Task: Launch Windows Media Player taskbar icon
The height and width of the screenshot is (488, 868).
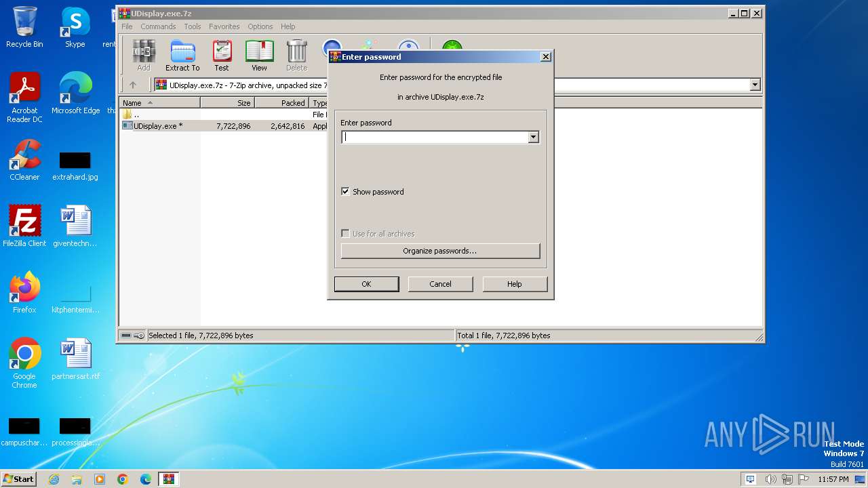Action: point(100,479)
